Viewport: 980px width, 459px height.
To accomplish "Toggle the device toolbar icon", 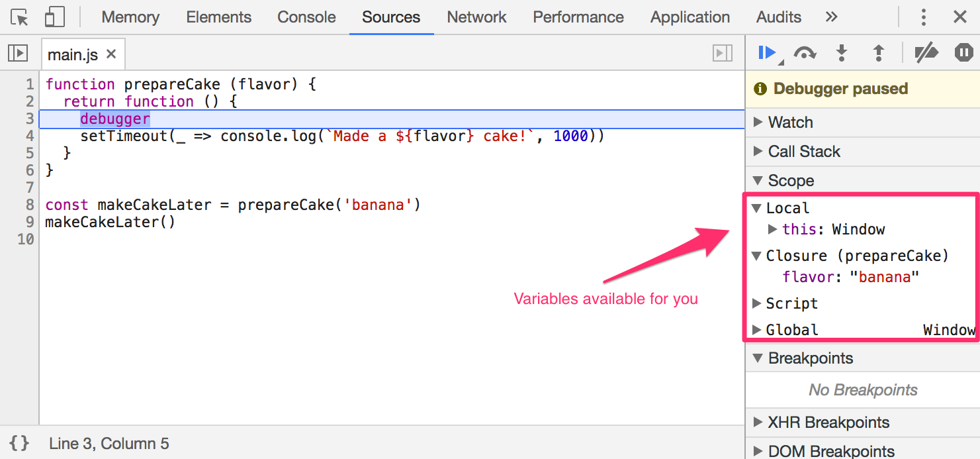I will [54, 17].
